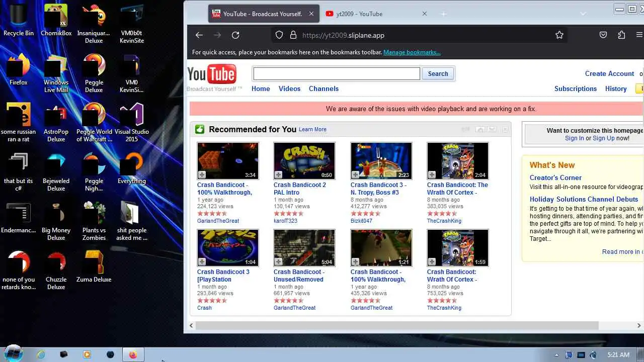
Task: Click the Sign Up link
Action: click(603, 138)
